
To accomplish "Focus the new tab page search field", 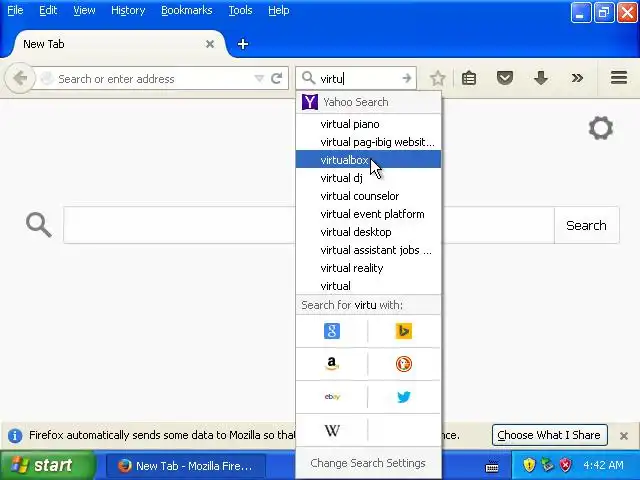I will pos(309,225).
